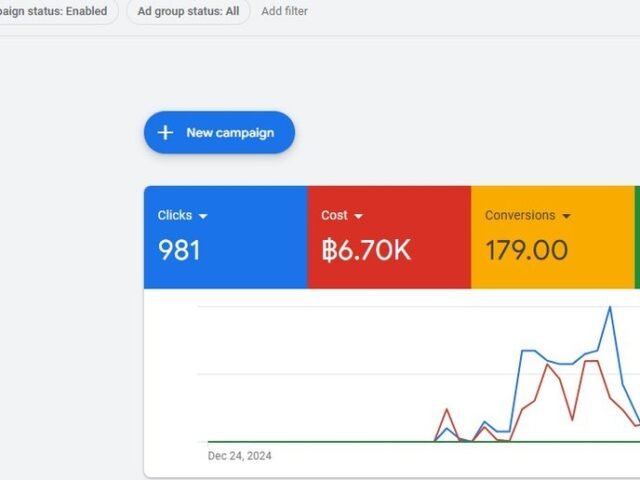Open the Ad group status: All filter
The height and width of the screenshot is (480, 640).
pyautogui.click(x=187, y=11)
